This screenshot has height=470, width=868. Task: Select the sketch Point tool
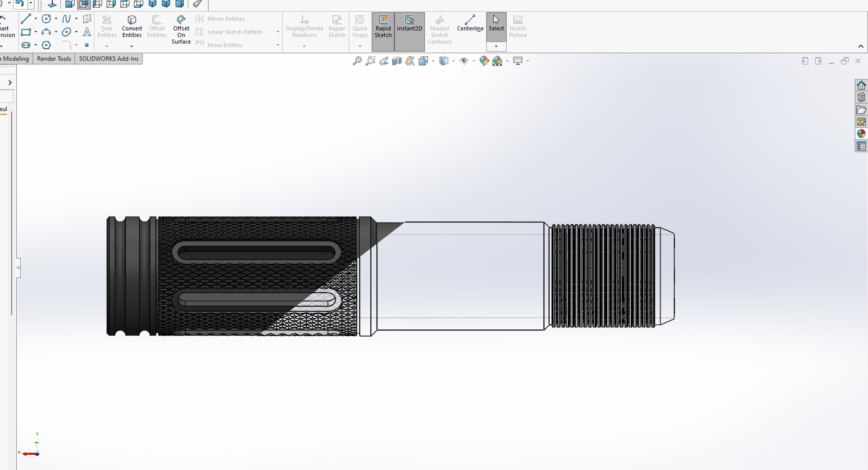point(87,45)
